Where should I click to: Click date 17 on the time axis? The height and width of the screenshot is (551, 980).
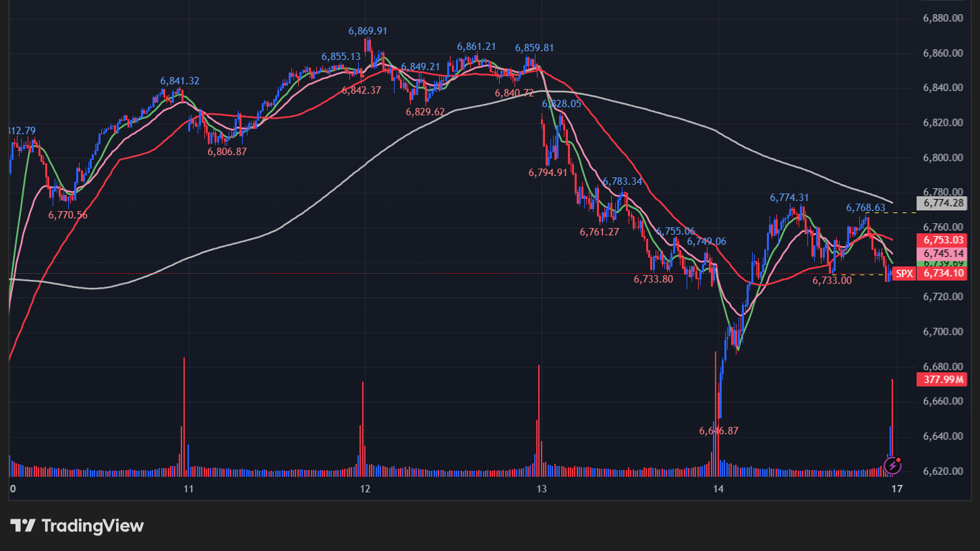pos(895,488)
